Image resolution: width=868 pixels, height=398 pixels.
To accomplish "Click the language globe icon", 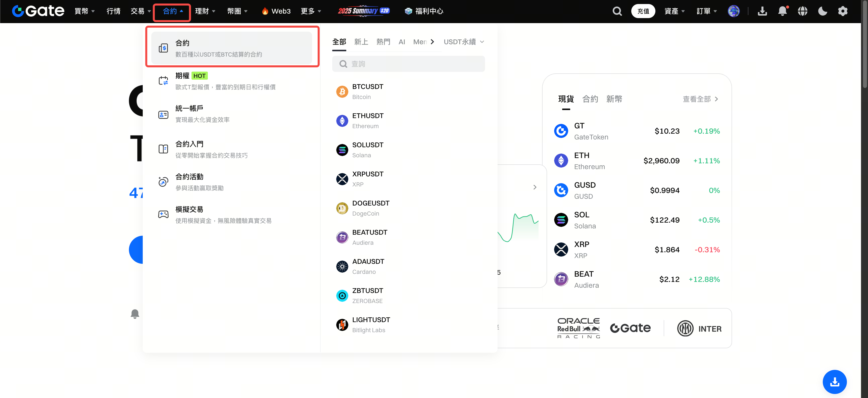I will tap(802, 11).
